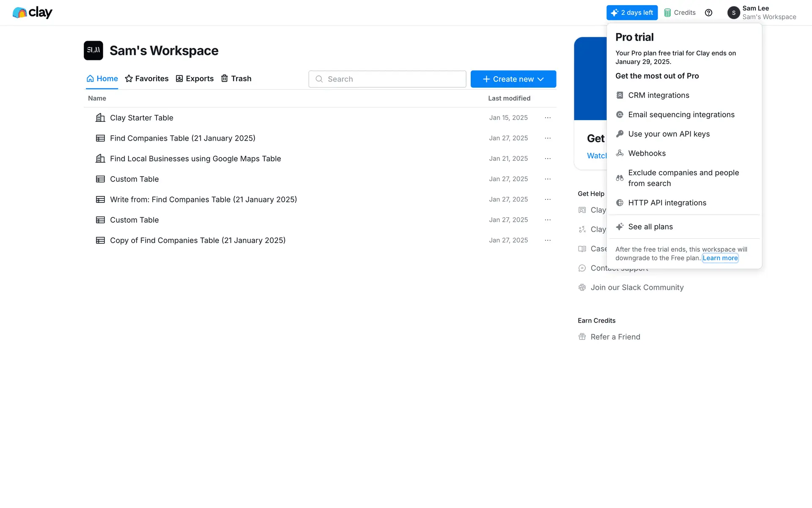Open Webhooks in Pro trial list
Image resolution: width=812 pixels, height=508 pixels.
647,153
